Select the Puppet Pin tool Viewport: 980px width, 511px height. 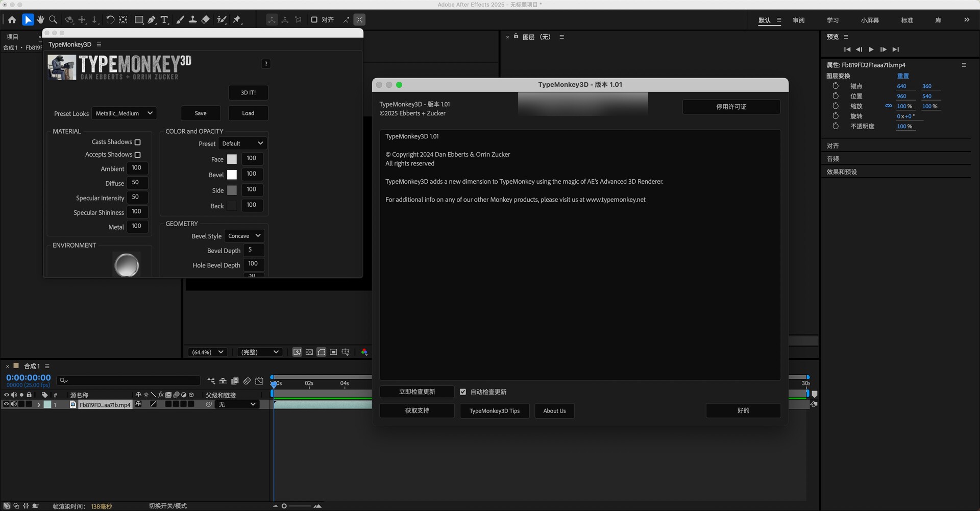tap(237, 20)
